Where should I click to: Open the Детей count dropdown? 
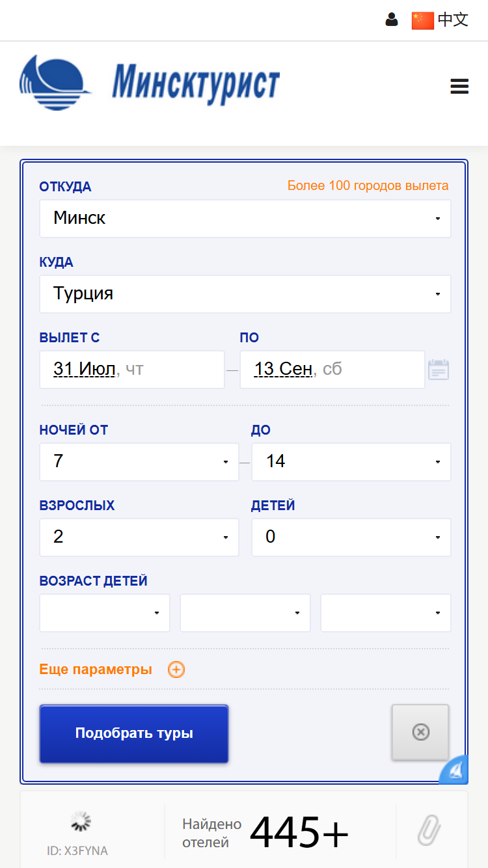pos(351,537)
